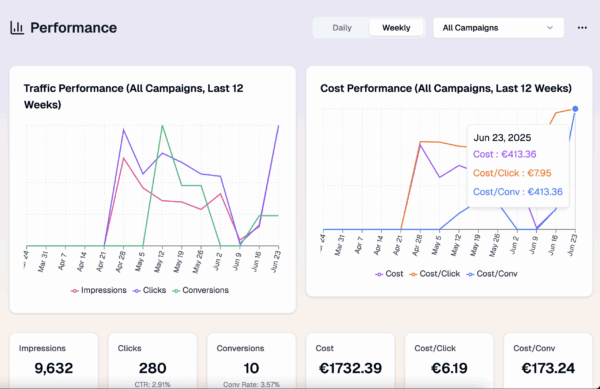The image size is (600, 389).
Task: Click the Impressions 9,632 stat card
Action: coord(54,361)
